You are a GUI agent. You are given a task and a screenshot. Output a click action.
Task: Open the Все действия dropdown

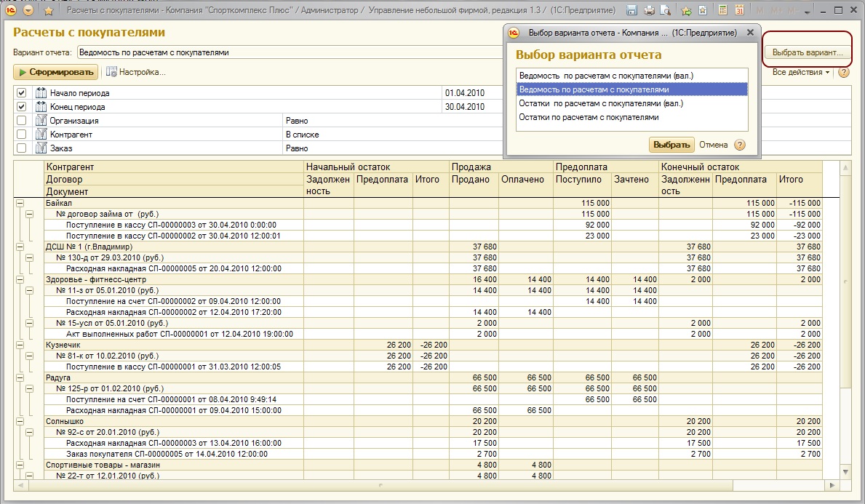click(800, 73)
